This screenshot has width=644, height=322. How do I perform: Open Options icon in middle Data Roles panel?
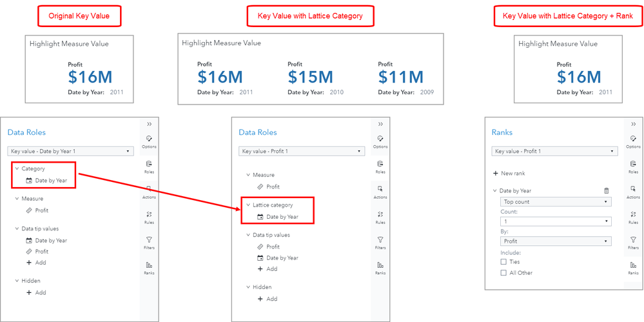(x=380, y=141)
